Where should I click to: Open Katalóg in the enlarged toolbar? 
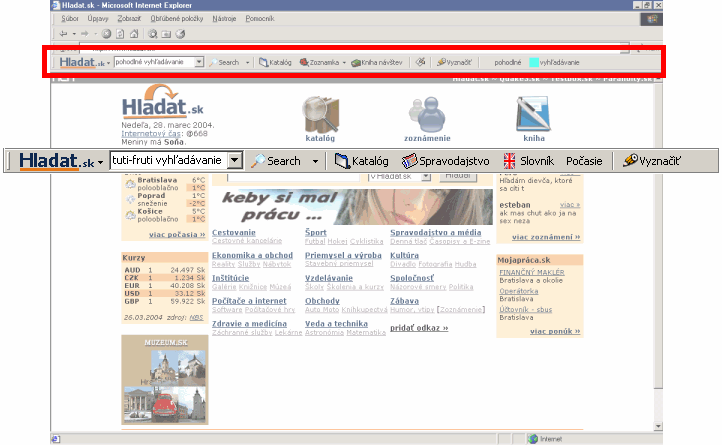coord(361,161)
